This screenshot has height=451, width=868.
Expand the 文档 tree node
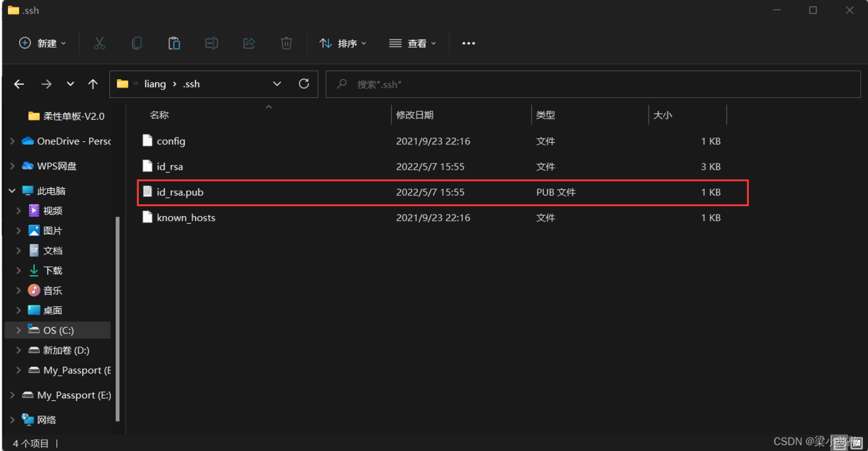click(x=19, y=250)
